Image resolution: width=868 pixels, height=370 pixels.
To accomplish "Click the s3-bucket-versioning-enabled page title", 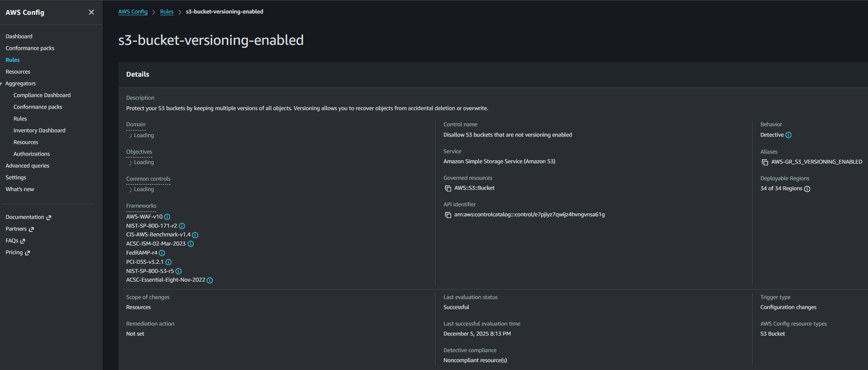I will coord(211,40).
